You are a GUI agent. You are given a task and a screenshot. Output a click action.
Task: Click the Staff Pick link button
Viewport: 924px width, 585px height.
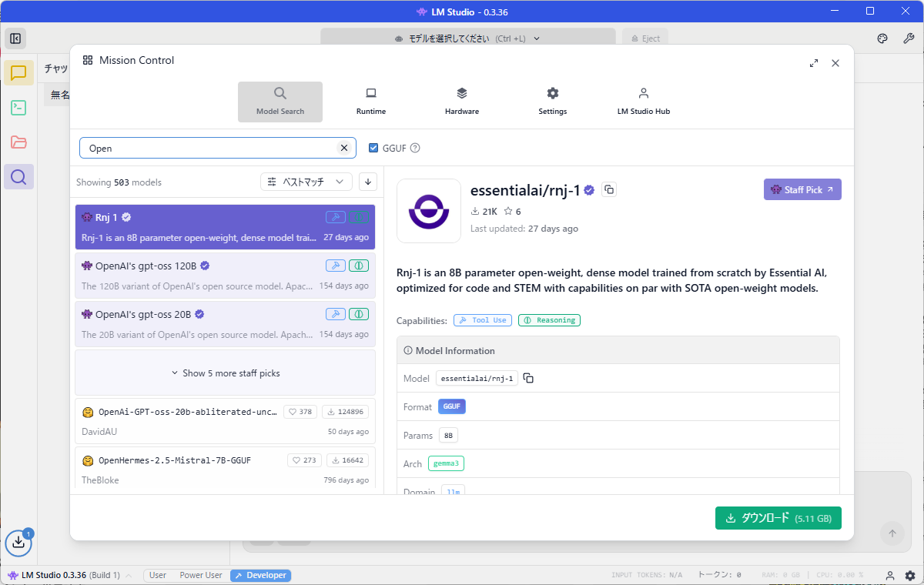tap(802, 189)
